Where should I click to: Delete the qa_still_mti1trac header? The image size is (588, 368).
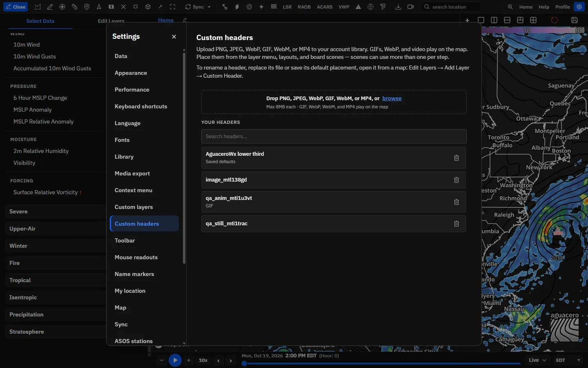point(457,224)
